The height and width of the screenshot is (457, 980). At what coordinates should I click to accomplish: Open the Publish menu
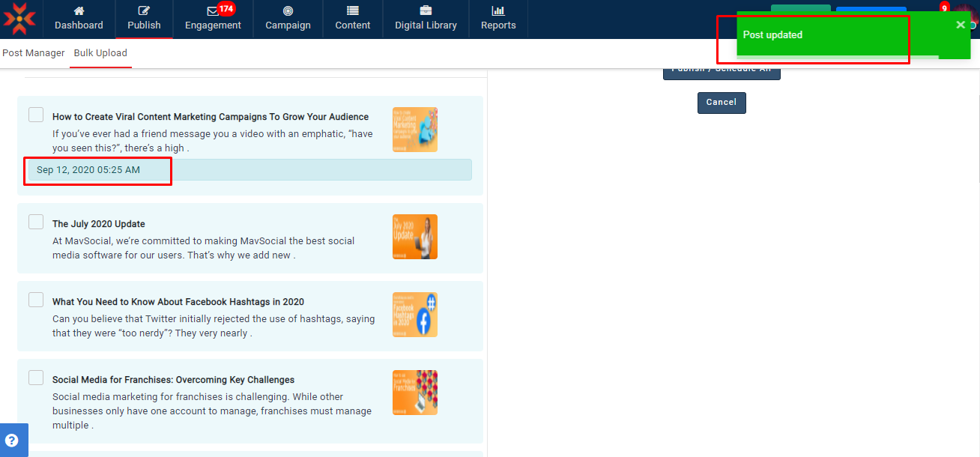(144, 19)
